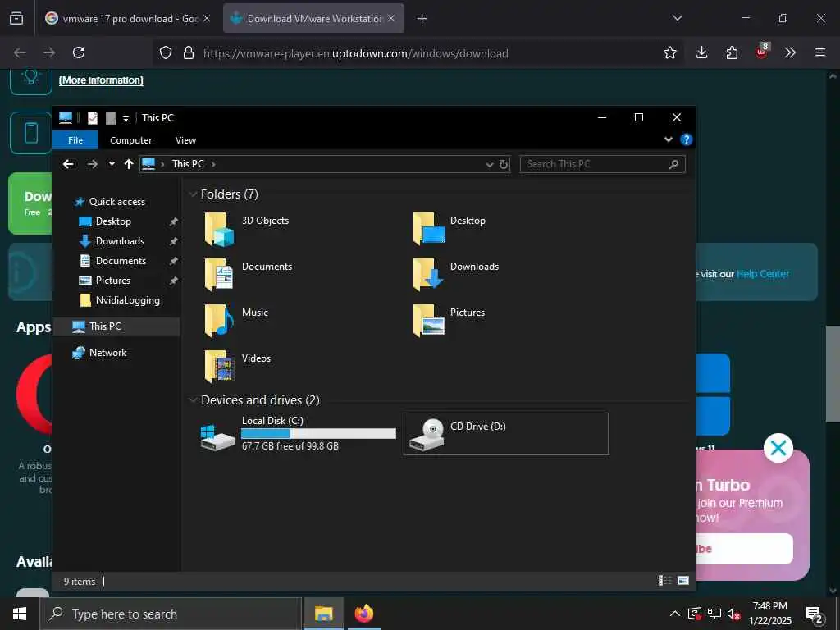Click the Firefox URL address bar
Screen dimensions: 840x630
click(418, 53)
